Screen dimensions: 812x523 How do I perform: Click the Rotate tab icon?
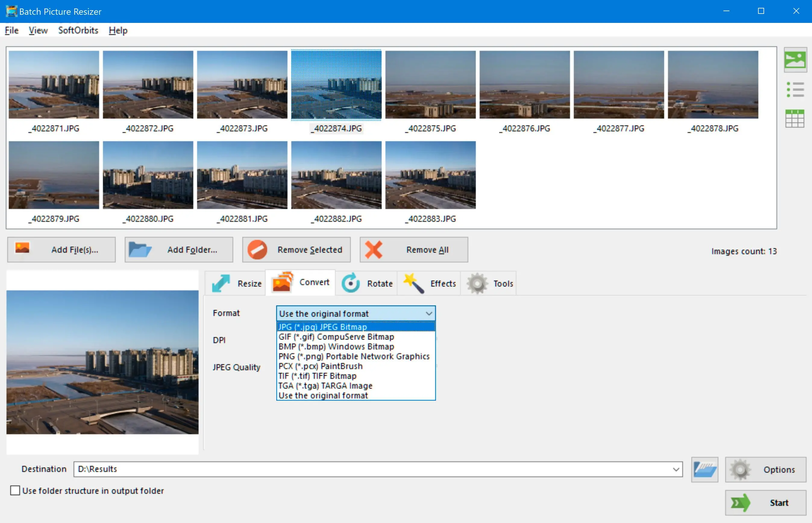350,283
